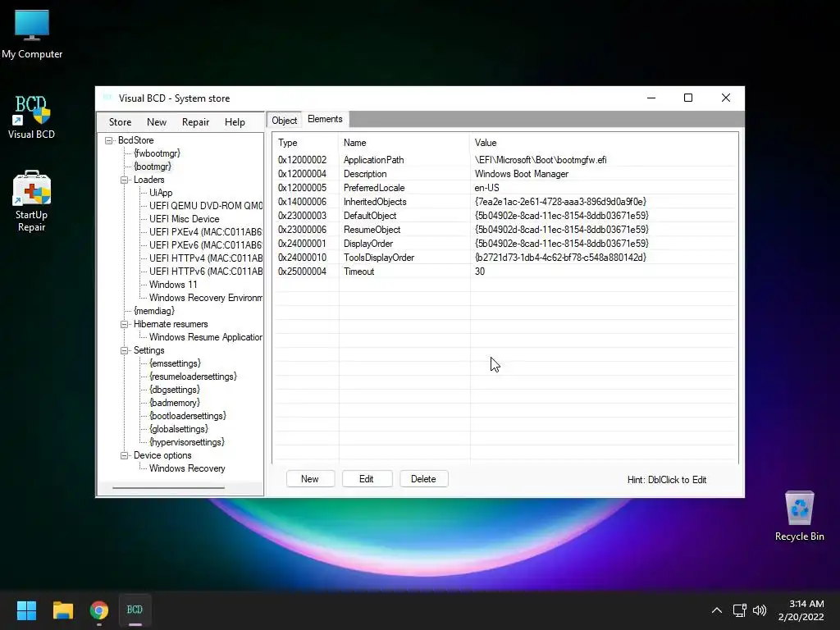Switch to the Elements tab

(x=325, y=119)
